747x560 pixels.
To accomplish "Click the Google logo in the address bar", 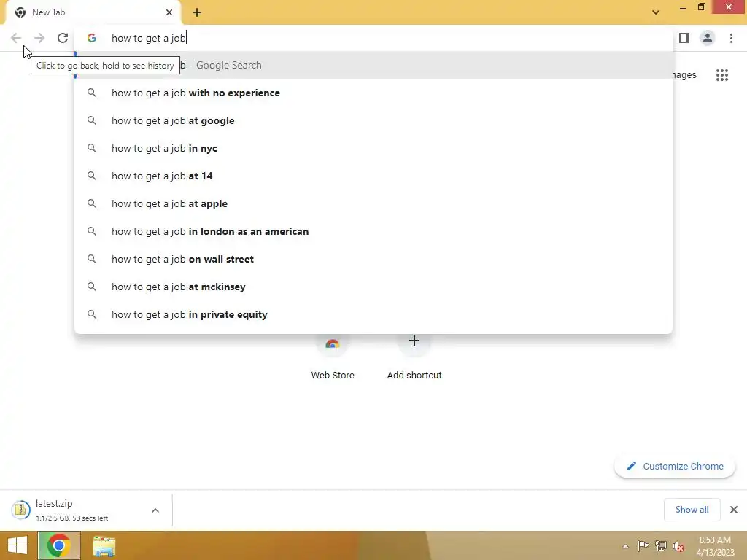I will point(91,38).
